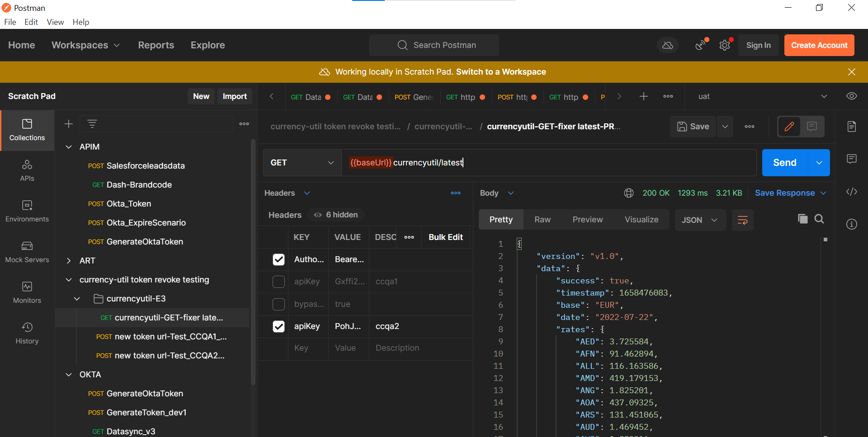Click Bulk Edit for headers
Image resolution: width=868 pixels, height=437 pixels.
446,237
